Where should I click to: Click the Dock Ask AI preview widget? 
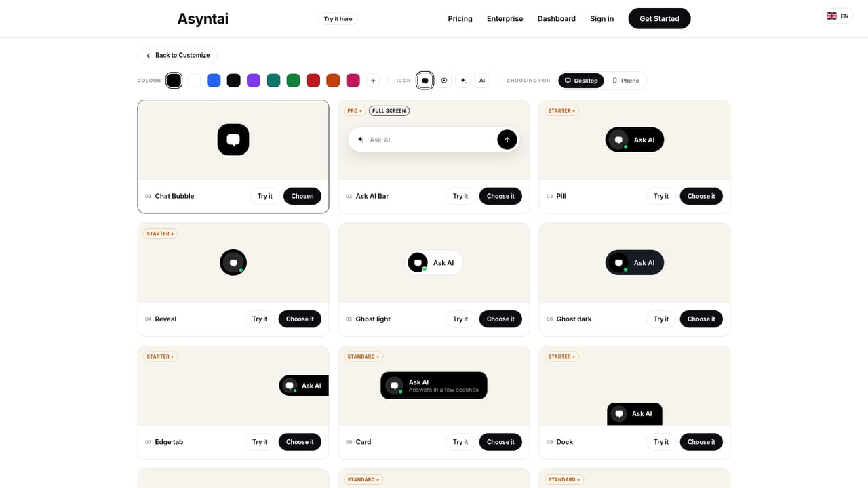click(635, 413)
